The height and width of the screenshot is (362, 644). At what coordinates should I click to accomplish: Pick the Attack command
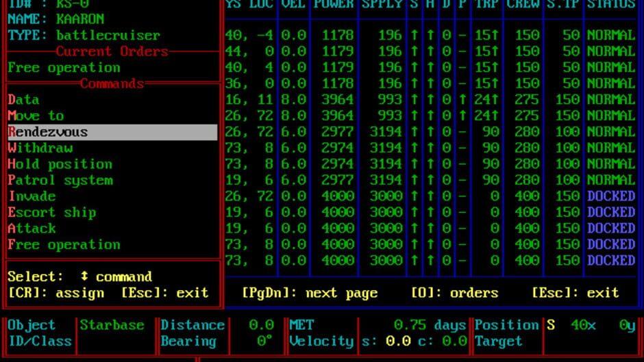click(32, 228)
